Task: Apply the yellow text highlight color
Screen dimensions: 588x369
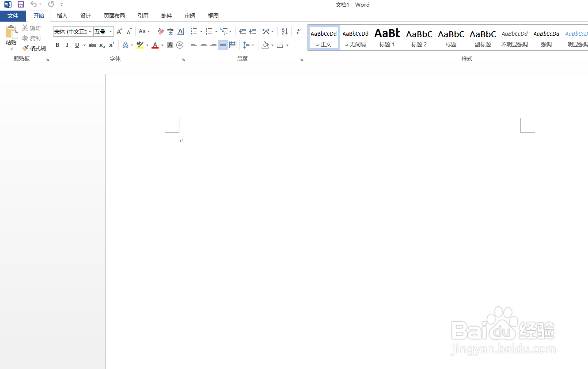Action: (140, 45)
